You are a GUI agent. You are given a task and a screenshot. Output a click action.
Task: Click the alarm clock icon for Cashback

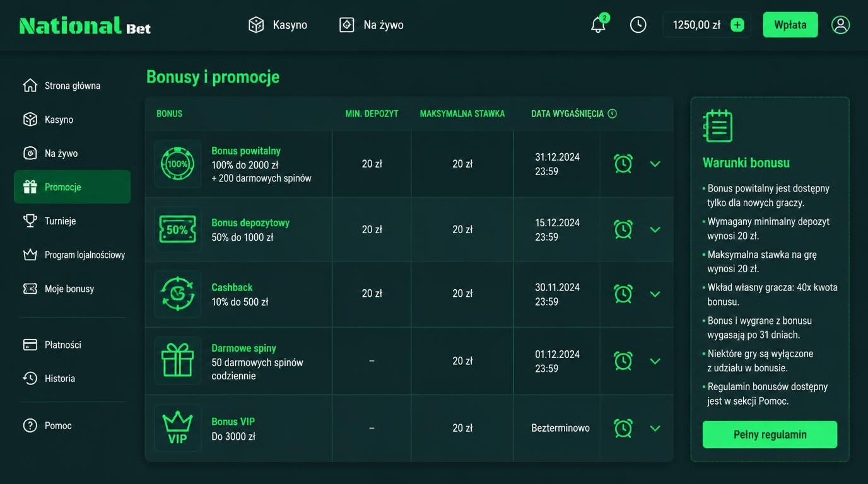(623, 294)
